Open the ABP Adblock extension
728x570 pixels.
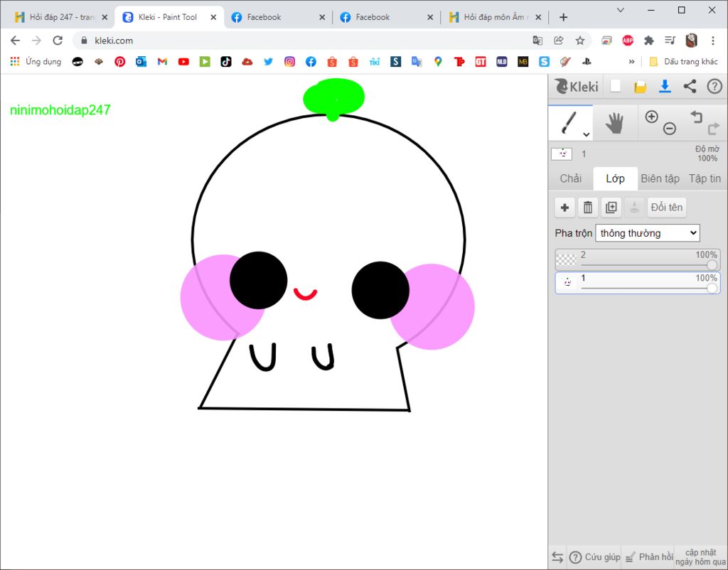[628, 41]
